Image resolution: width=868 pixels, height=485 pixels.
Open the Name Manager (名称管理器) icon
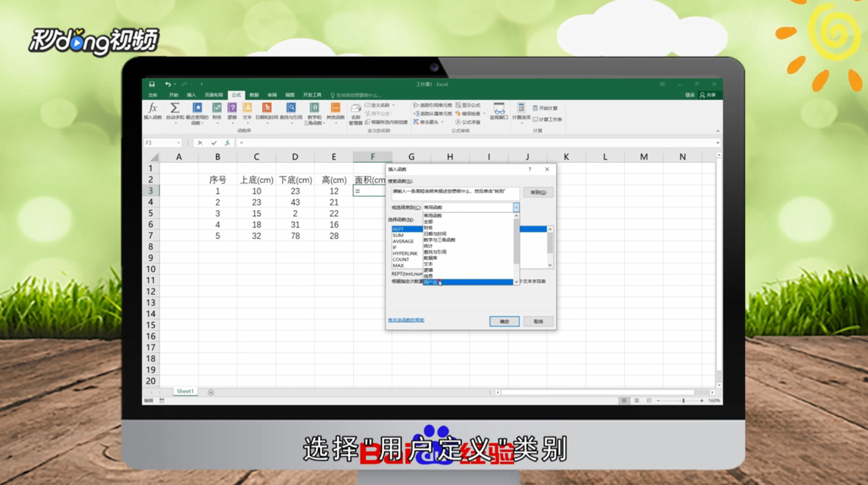tap(355, 109)
